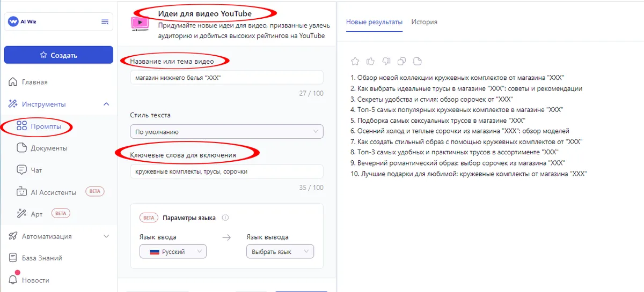
Task: Expand the Автоматизация section chevron
Action: coord(106,236)
